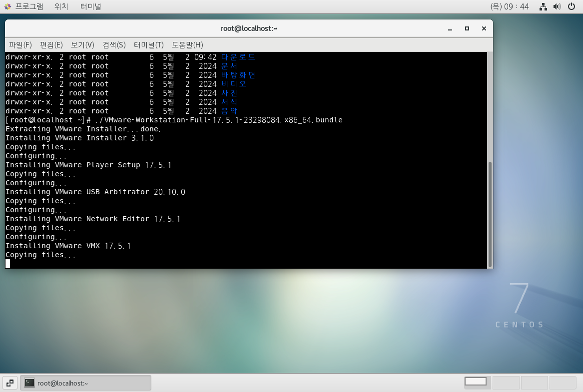Click 'Installing VMware Network Editor 17.5.1' line
Viewport: 583px width, 392px height.
[93, 219]
